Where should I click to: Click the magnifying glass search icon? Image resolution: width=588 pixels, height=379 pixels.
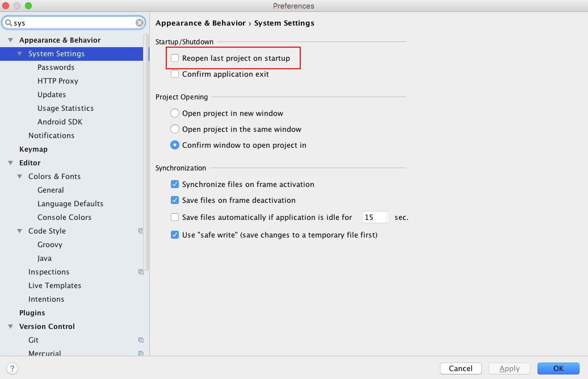[9, 23]
